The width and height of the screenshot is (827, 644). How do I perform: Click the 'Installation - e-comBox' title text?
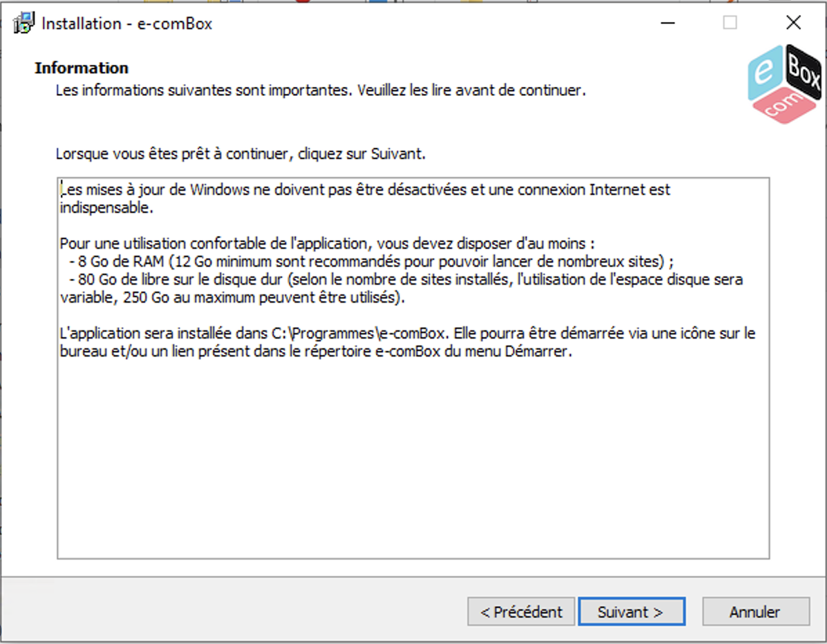pos(127,23)
